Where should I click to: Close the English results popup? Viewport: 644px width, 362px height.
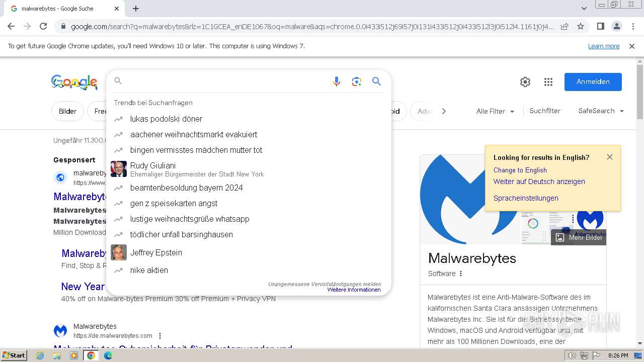[x=610, y=157]
